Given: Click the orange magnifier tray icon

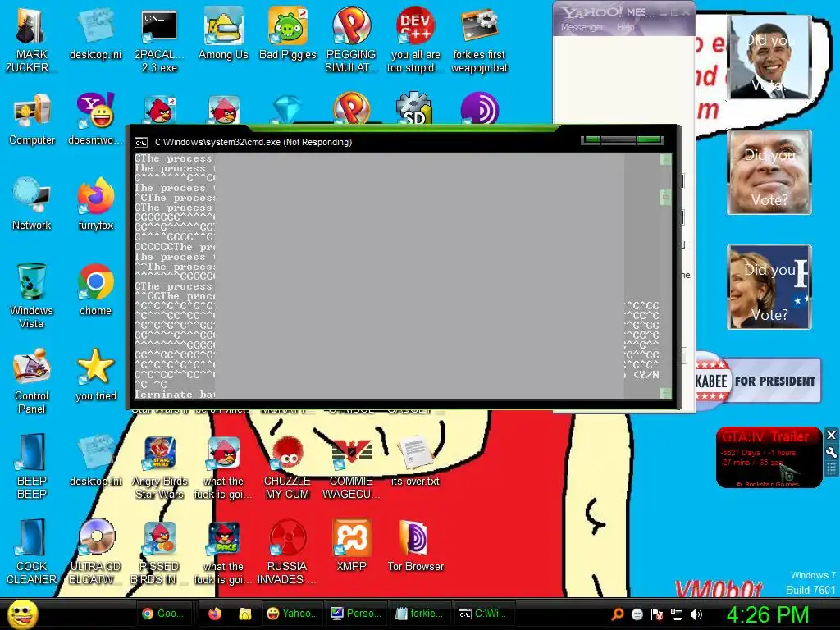Looking at the screenshot, I should 618,614.
